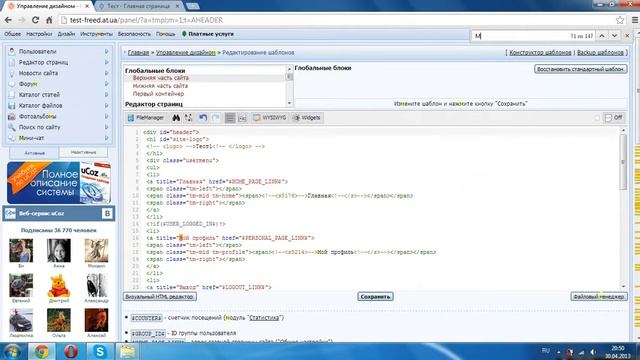
Task: Click the Каталог статей icon
Action: [11, 94]
